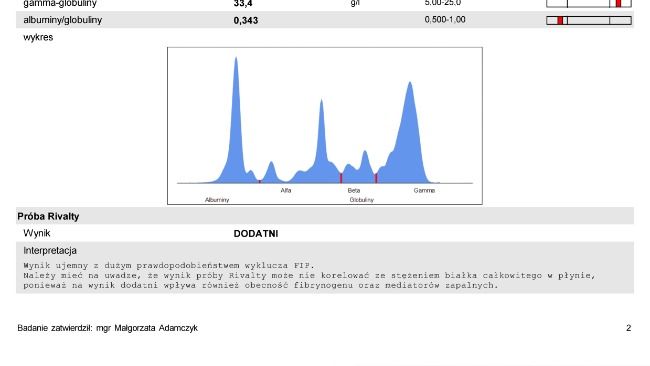Click the 33,4 gamma-globuliny value

[243, 3]
